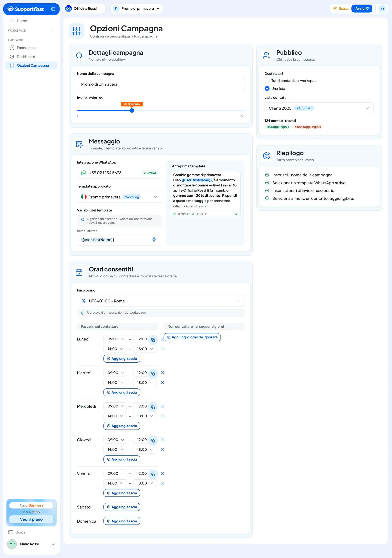Click the Riepilogo target icon

[x=267, y=156]
